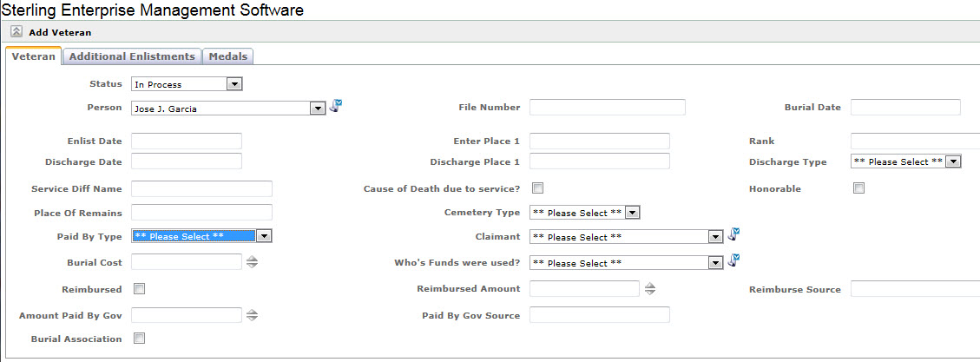Image resolution: width=980 pixels, height=362 pixels.
Task: Switch to the Additional Enlistments tab
Action: click(132, 56)
